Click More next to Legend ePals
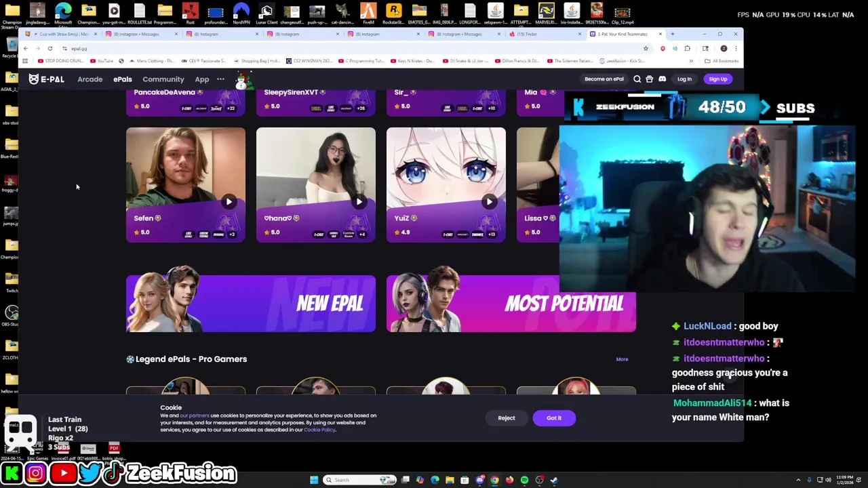The image size is (868, 488). (x=622, y=359)
